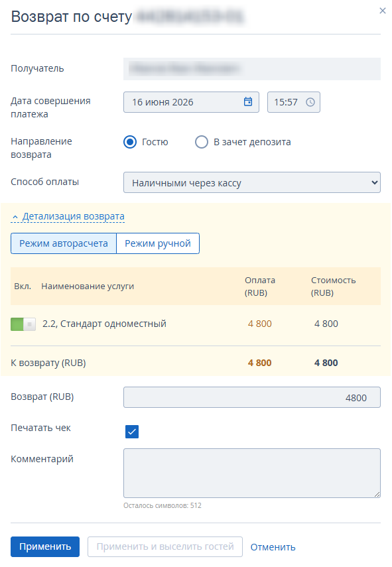
Task: Select the Режим авторасчета tab
Action: 64,243
